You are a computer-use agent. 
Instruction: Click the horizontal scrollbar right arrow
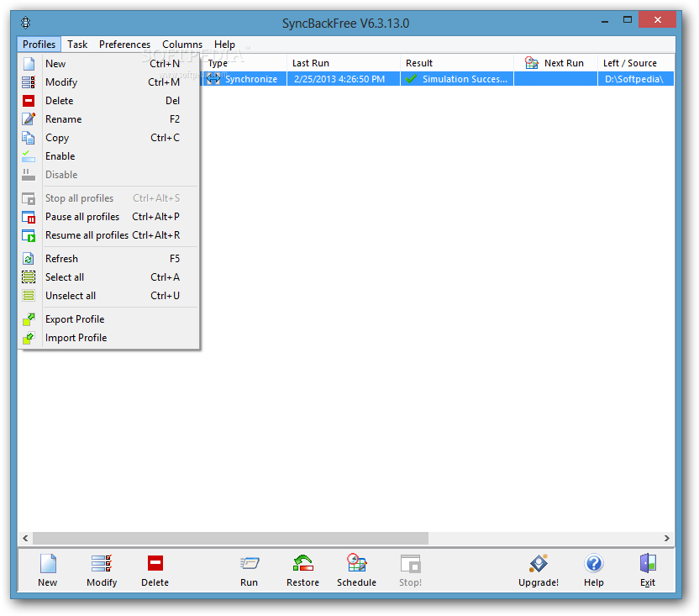click(x=666, y=538)
